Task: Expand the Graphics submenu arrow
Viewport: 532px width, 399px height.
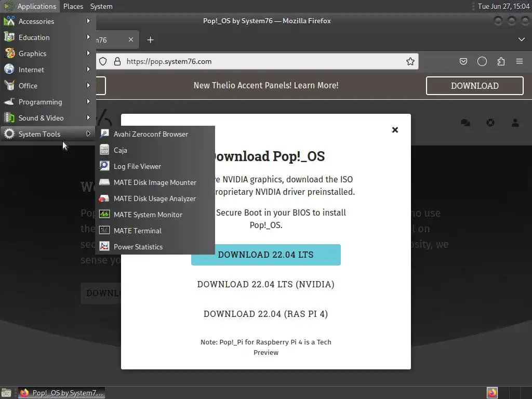Action: click(x=88, y=54)
